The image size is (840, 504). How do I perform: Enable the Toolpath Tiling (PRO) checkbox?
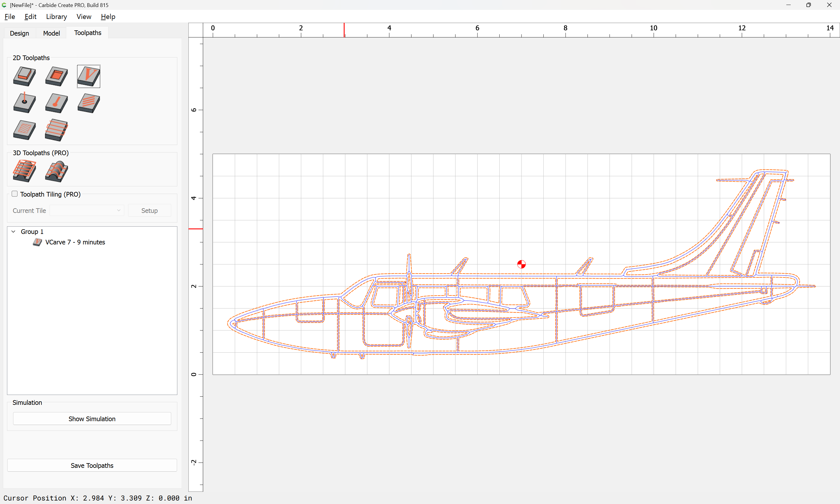click(x=15, y=194)
